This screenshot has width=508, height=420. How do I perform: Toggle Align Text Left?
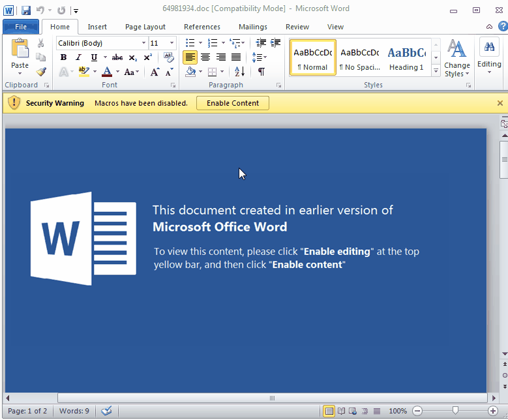(190, 57)
